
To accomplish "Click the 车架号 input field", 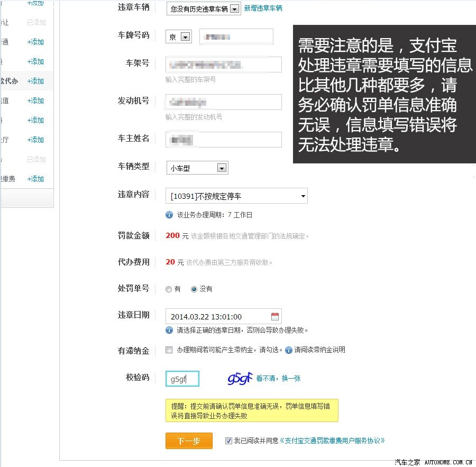I will (x=223, y=65).
